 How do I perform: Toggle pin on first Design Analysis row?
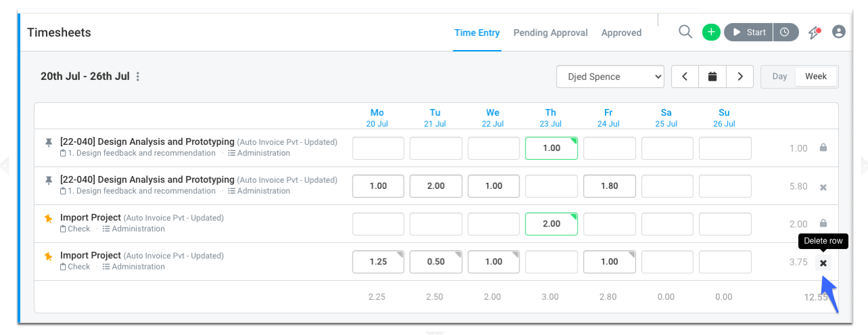coord(48,142)
